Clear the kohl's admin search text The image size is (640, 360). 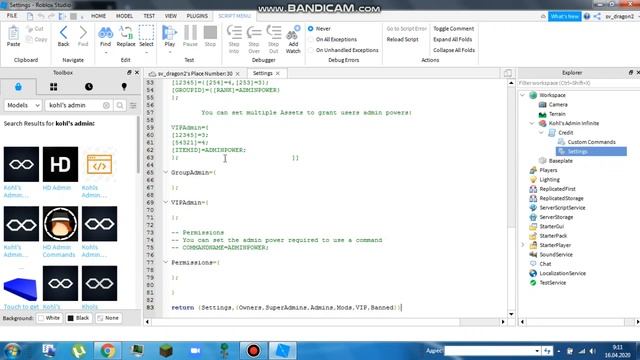tap(106, 105)
